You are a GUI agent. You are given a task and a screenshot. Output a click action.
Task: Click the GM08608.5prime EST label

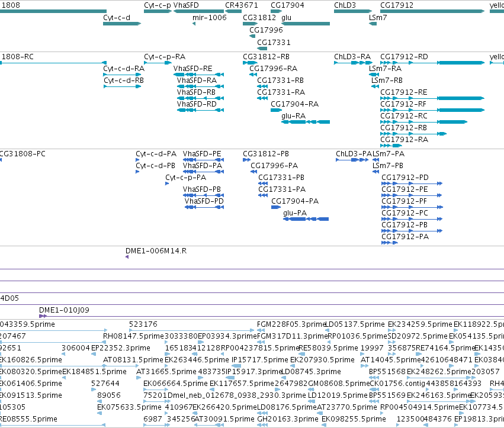[x=339, y=384]
